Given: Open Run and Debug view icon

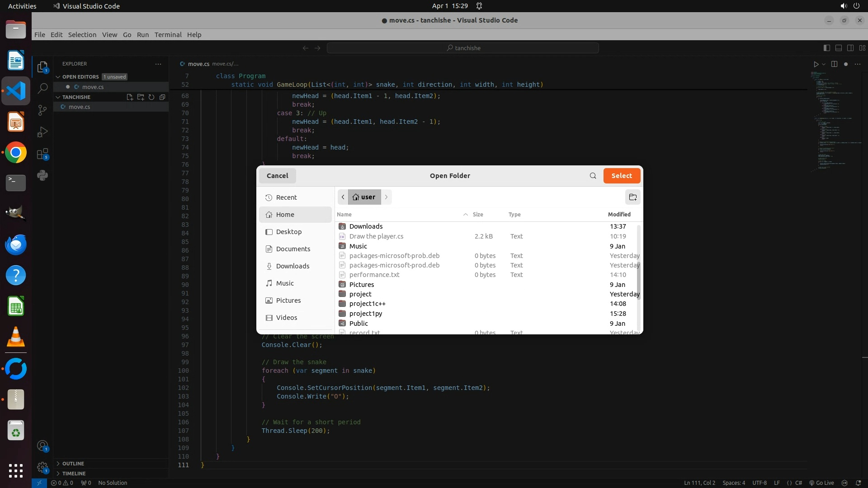Looking at the screenshot, I should click(x=42, y=132).
